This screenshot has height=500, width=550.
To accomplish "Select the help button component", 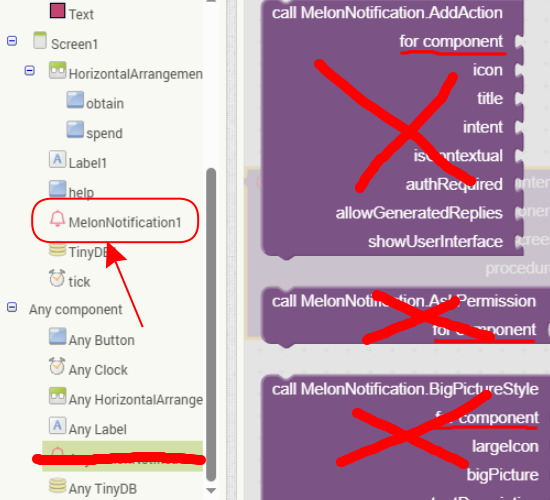I will coord(71,190).
